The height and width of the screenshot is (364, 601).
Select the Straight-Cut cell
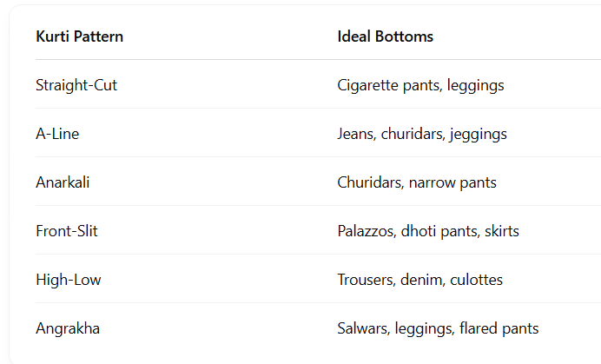[x=76, y=85]
